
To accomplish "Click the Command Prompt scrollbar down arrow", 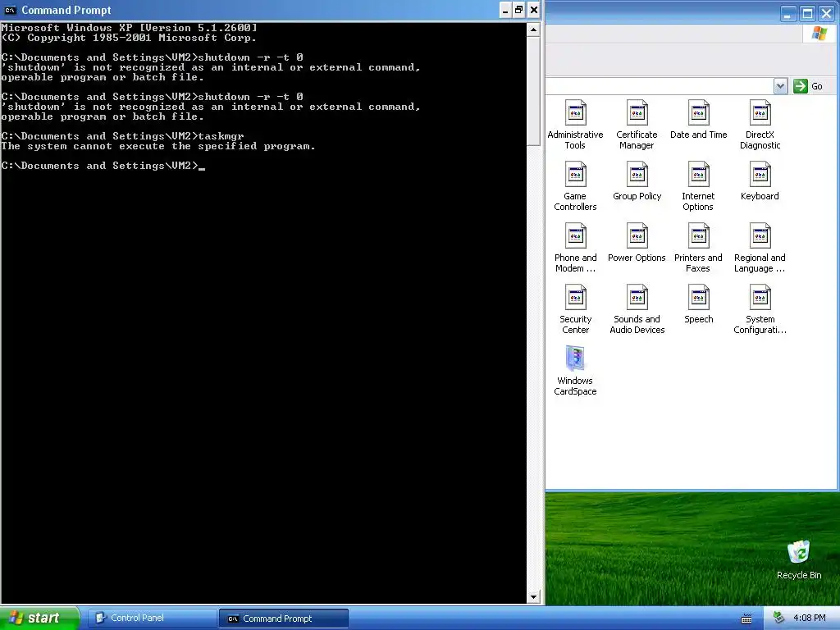I will (x=533, y=597).
